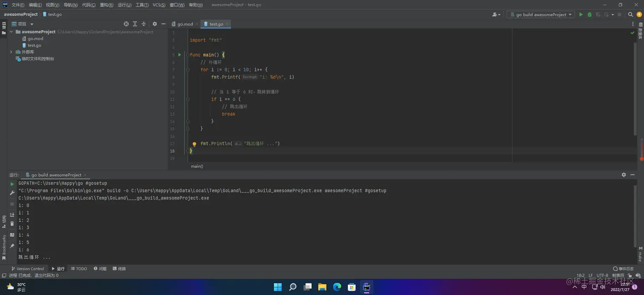Toggle tool window bars icon in status bar
This screenshot has height=295, width=644.
click(4, 275)
